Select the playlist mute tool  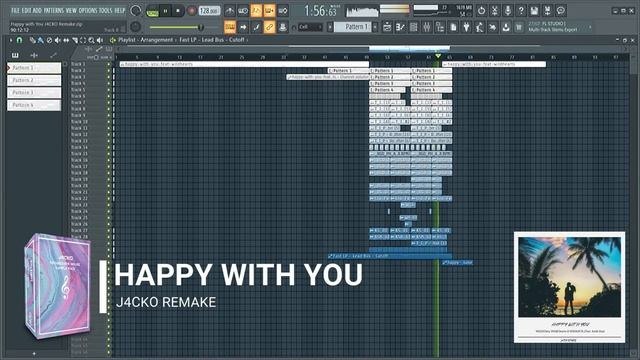coord(58,40)
